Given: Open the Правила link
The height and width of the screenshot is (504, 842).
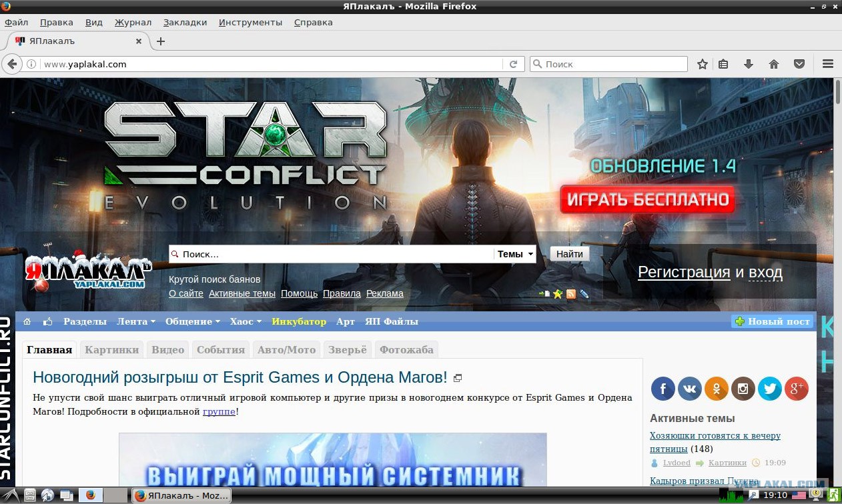Looking at the screenshot, I should 342,293.
